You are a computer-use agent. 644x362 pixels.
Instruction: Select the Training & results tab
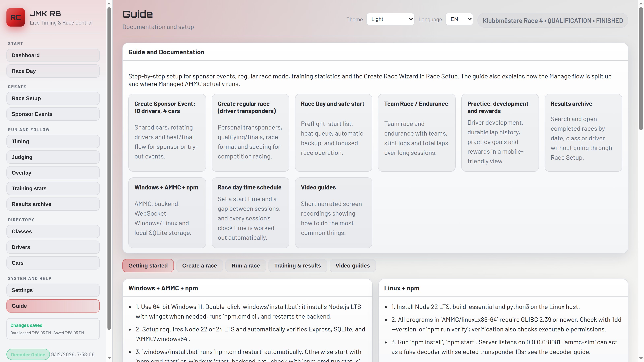pos(297,265)
